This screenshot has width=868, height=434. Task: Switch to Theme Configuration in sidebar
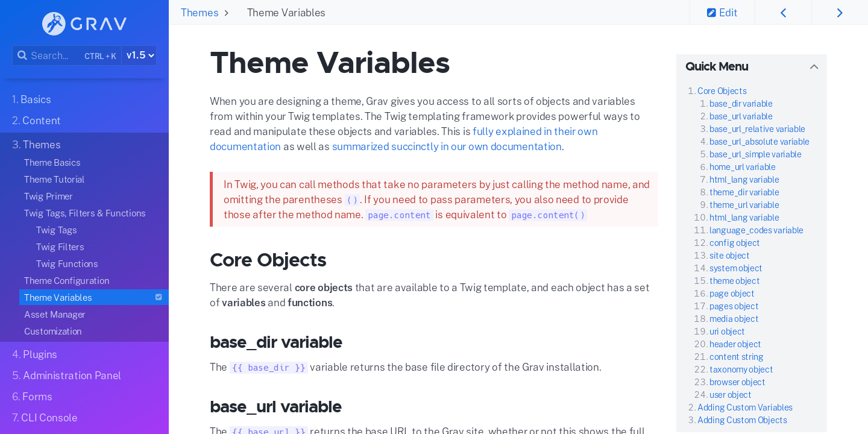click(66, 280)
